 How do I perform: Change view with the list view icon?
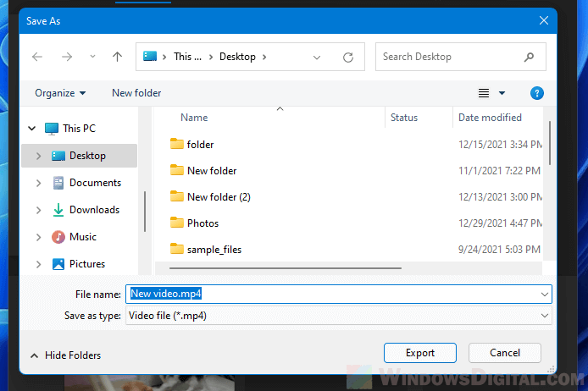click(484, 93)
